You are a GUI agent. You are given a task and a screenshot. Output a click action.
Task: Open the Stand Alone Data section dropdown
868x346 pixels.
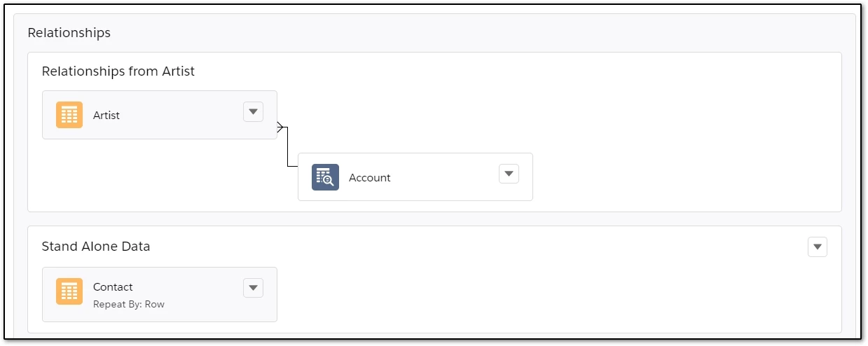817,247
